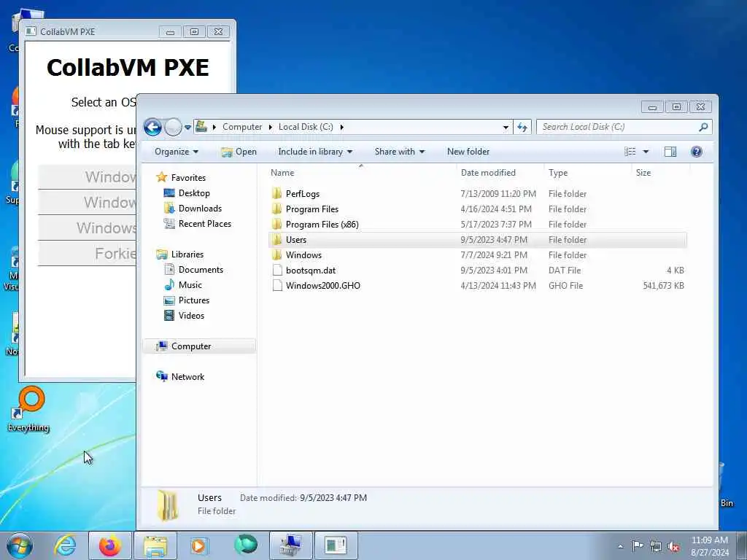This screenshot has width=747, height=560.
Task: Click Open in the Explorer toolbar
Action: click(x=239, y=152)
